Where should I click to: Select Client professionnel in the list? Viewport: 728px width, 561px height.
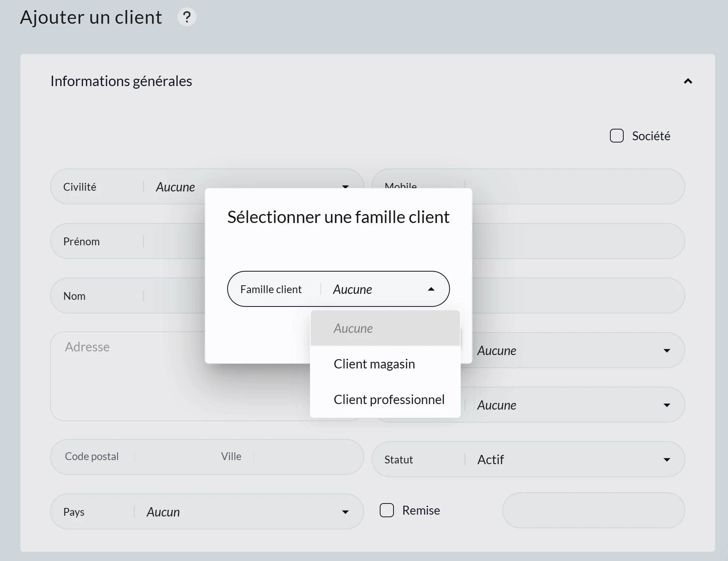click(389, 399)
